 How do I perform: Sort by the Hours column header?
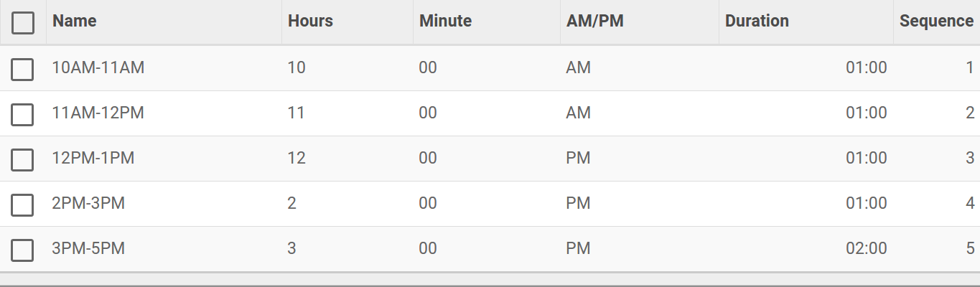(x=310, y=21)
